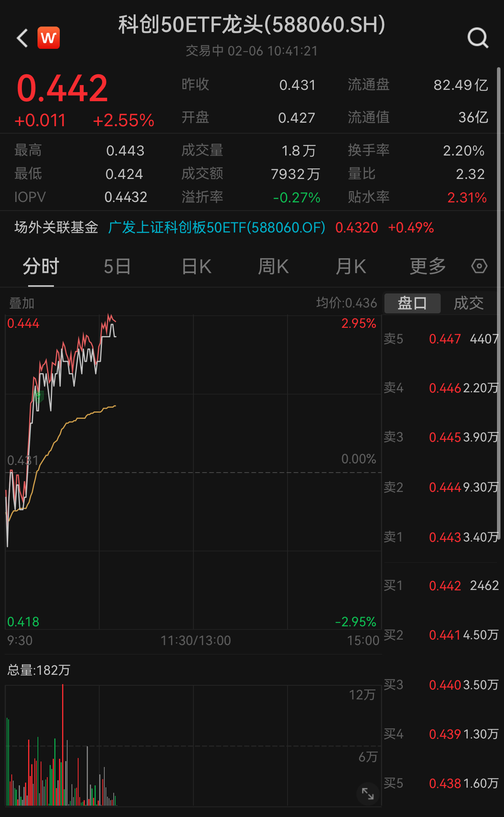504x817 pixels.
Task: Tap the 均价:0.436 average price label
Action: tap(347, 303)
